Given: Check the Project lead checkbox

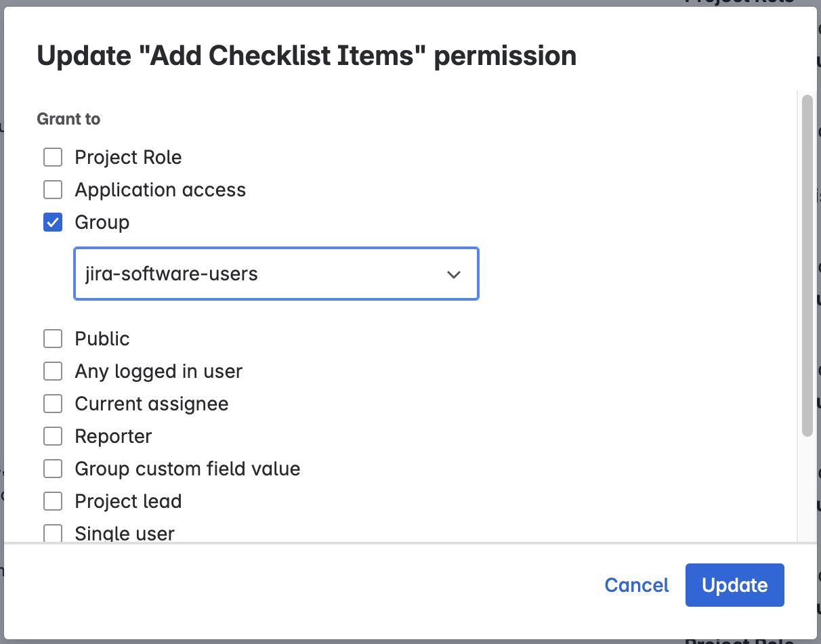Looking at the screenshot, I should (53, 502).
